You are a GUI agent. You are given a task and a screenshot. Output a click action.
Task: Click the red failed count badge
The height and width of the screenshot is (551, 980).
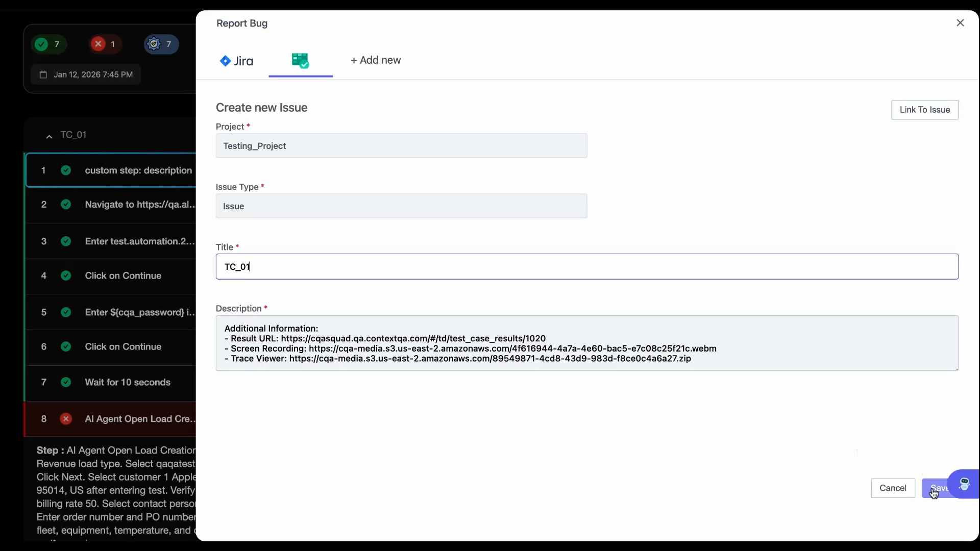(x=105, y=44)
